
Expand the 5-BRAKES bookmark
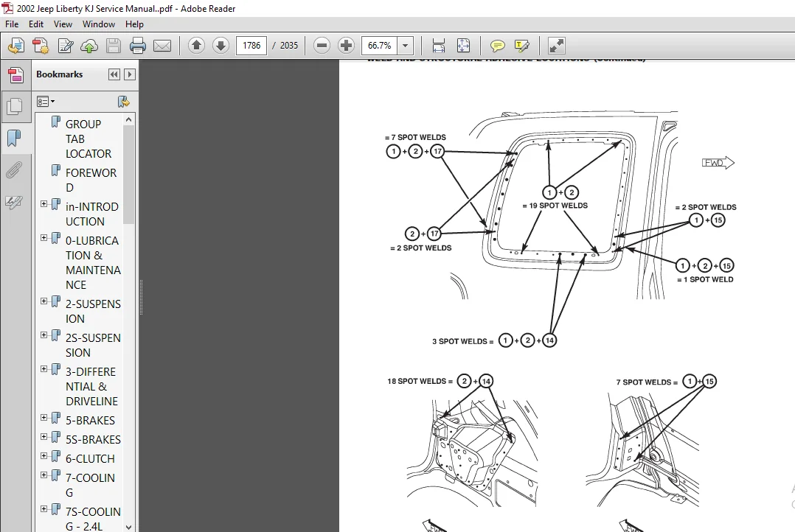[x=44, y=418]
